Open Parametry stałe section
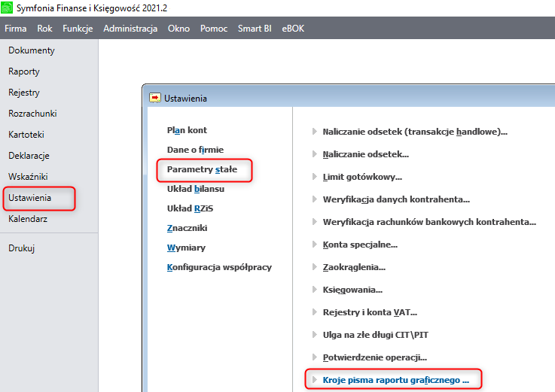The height and width of the screenshot is (392, 555). [202, 169]
